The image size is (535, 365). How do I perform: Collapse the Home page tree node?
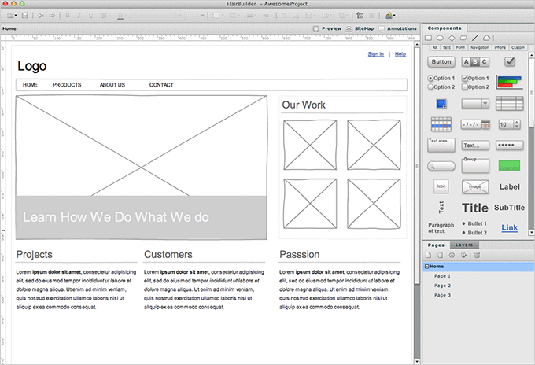(426, 266)
